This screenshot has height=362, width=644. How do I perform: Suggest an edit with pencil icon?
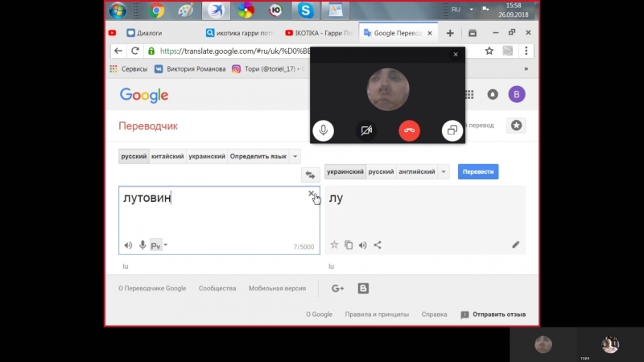(x=516, y=245)
